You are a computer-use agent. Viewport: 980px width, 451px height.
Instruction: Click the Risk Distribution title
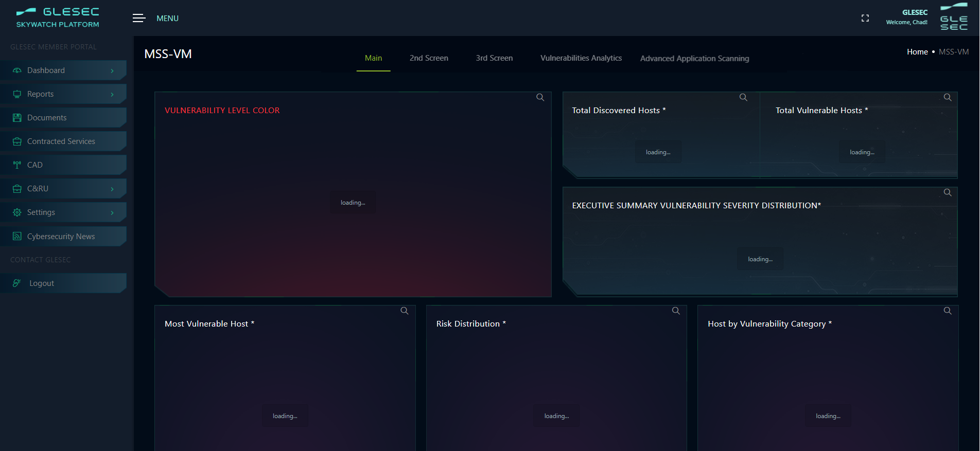pyautogui.click(x=471, y=324)
